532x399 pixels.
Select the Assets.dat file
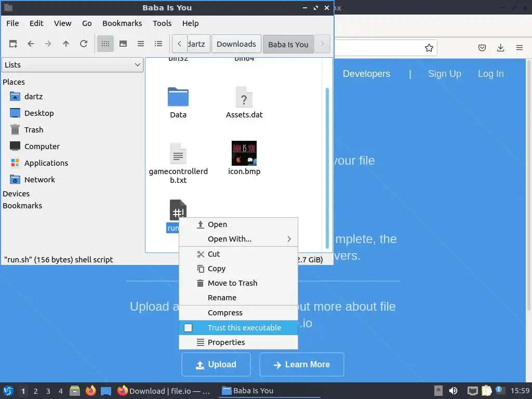coord(244,102)
